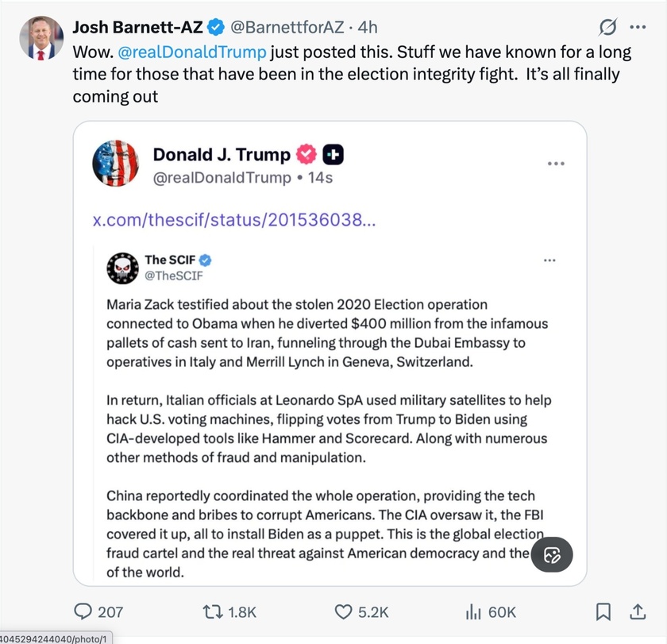Click The SCIF skull avatar
This screenshot has height=644, width=667.
pos(122,268)
